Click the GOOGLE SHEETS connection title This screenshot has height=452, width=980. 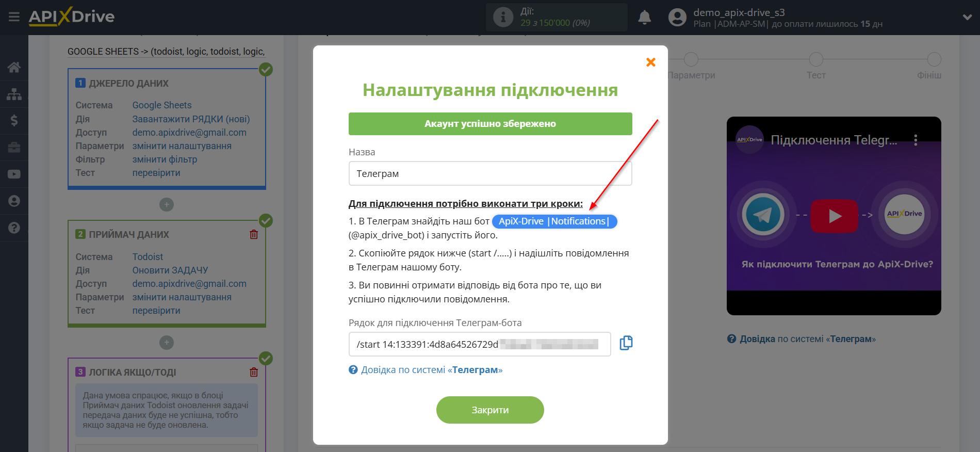click(x=166, y=52)
